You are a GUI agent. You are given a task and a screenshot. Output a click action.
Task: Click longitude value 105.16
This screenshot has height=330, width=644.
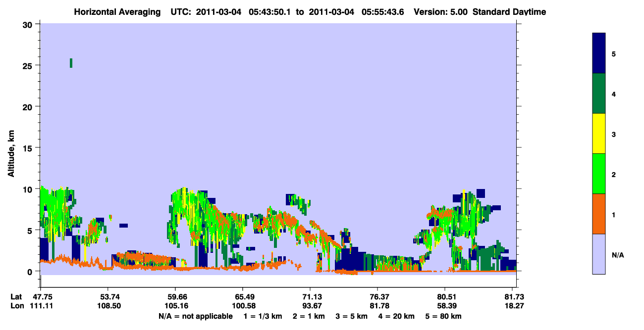tap(176, 306)
